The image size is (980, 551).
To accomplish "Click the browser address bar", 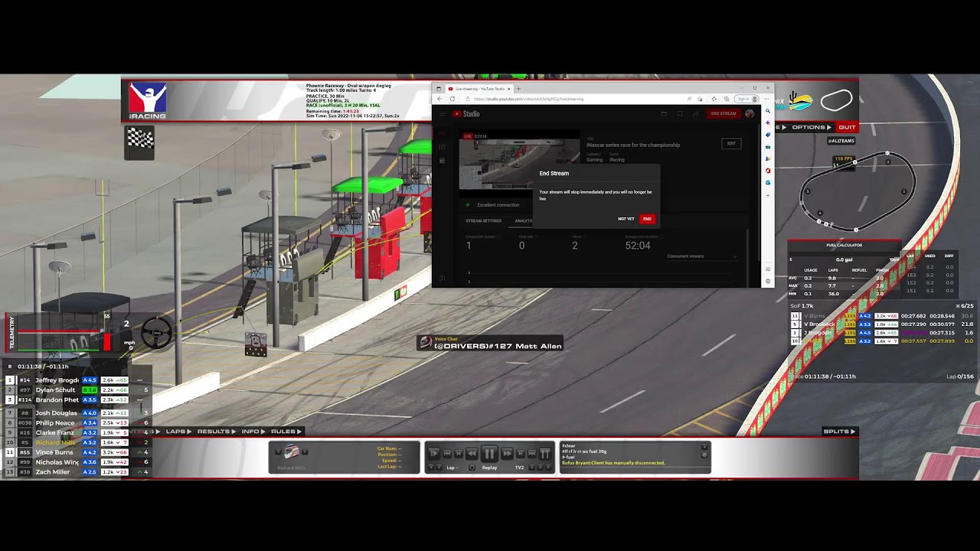I will click(574, 99).
